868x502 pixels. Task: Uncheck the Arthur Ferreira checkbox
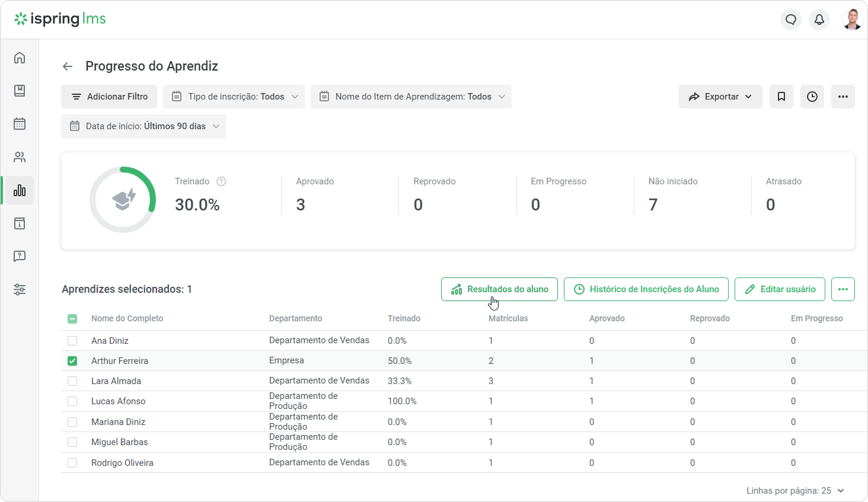[x=72, y=361]
